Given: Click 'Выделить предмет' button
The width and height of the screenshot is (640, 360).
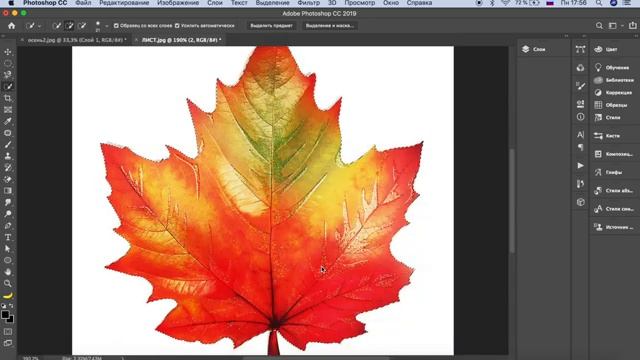Looking at the screenshot, I should click(x=271, y=26).
